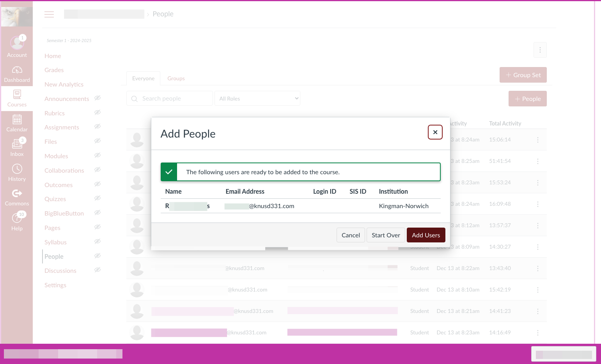Click Kingman-Norwich institution cell
The height and width of the screenshot is (364, 601).
(404, 206)
